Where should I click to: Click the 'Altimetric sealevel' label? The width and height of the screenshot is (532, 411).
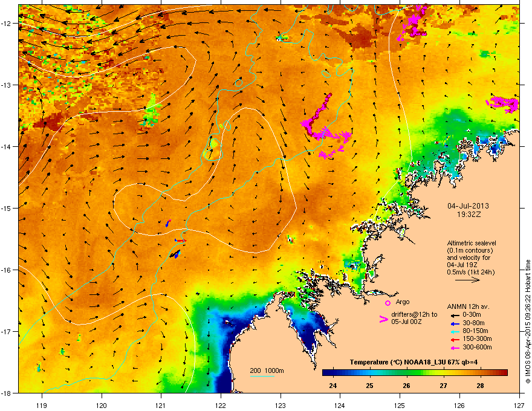[472, 243]
